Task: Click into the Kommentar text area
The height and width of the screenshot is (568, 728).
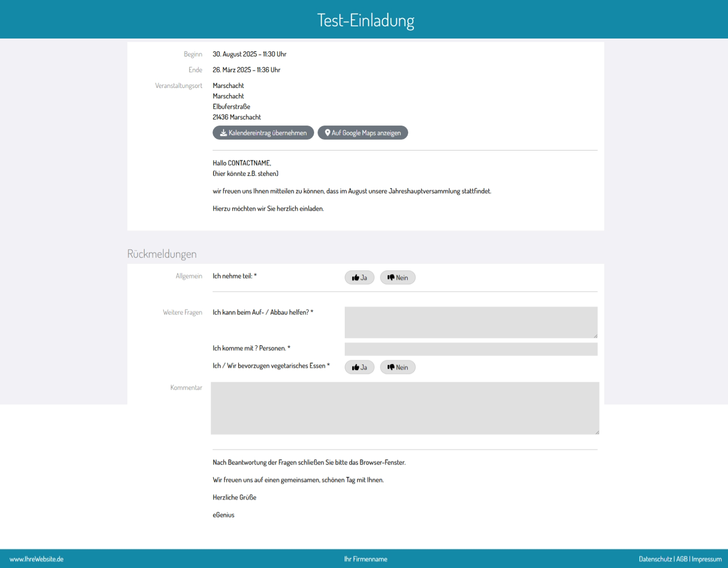Action: point(404,408)
